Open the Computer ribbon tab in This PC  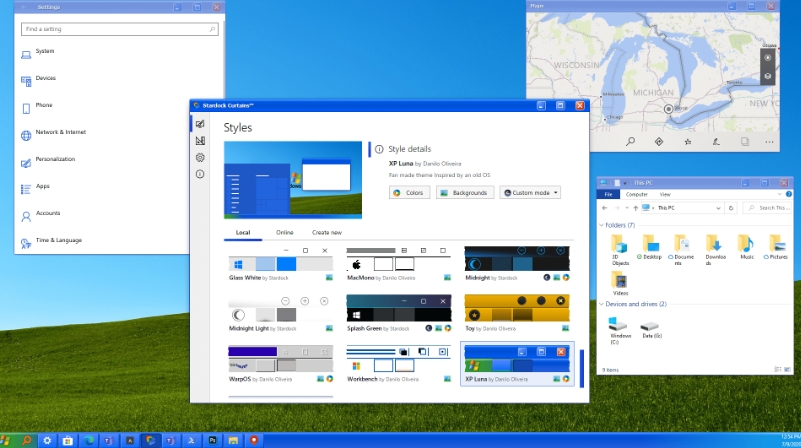pyautogui.click(x=637, y=195)
